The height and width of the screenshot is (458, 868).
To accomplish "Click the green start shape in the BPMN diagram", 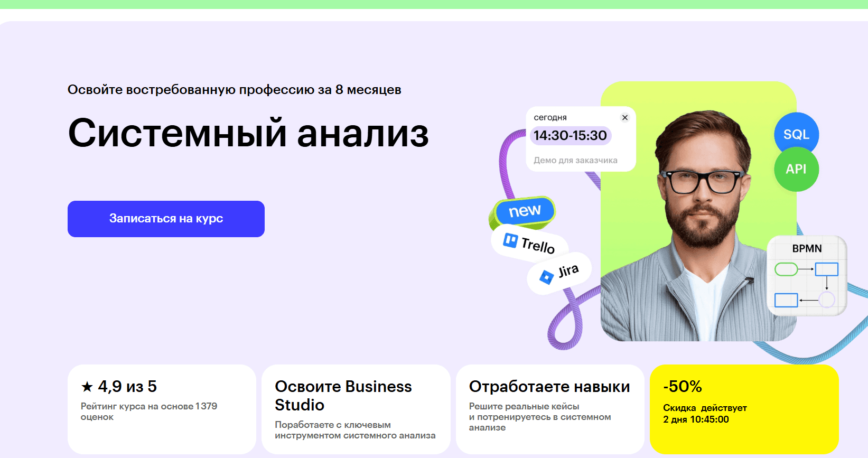I will (786, 269).
